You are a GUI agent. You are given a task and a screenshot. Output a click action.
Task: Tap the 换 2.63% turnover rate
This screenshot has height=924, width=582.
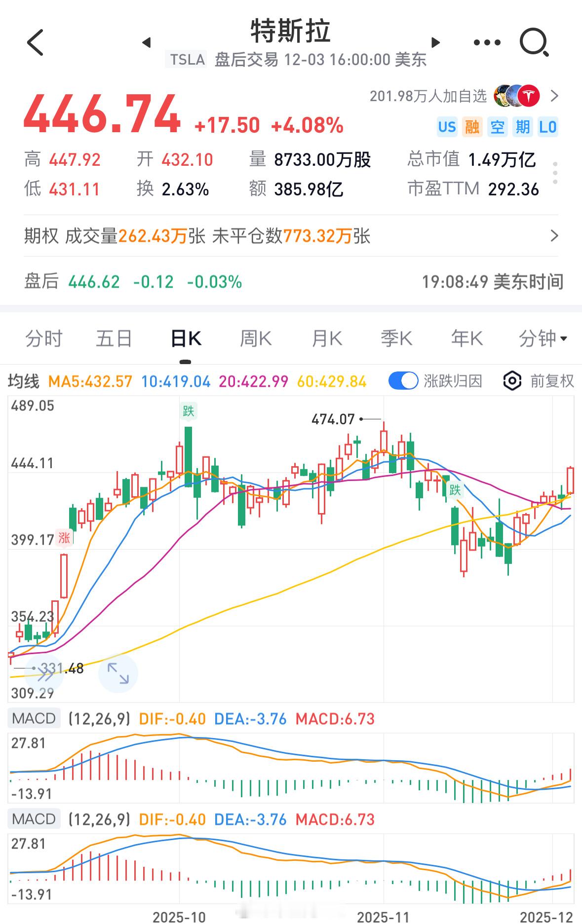point(173,189)
